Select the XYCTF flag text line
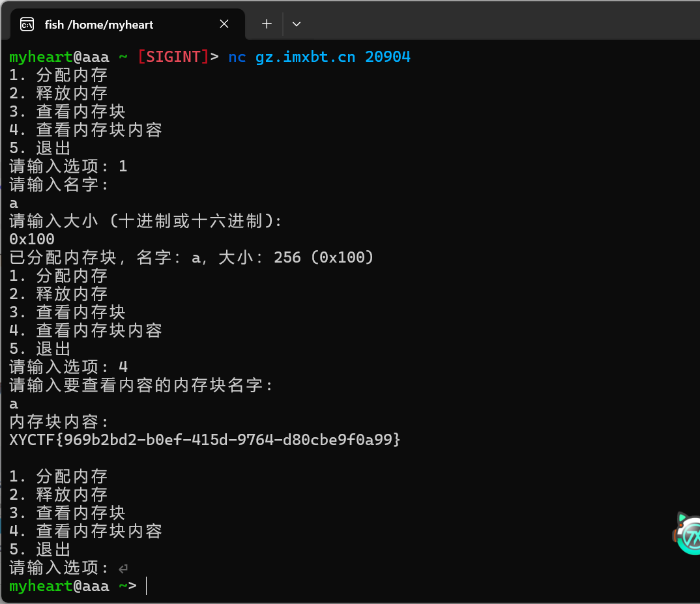The width and height of the screenshot is (700, 604). (205, 439)
